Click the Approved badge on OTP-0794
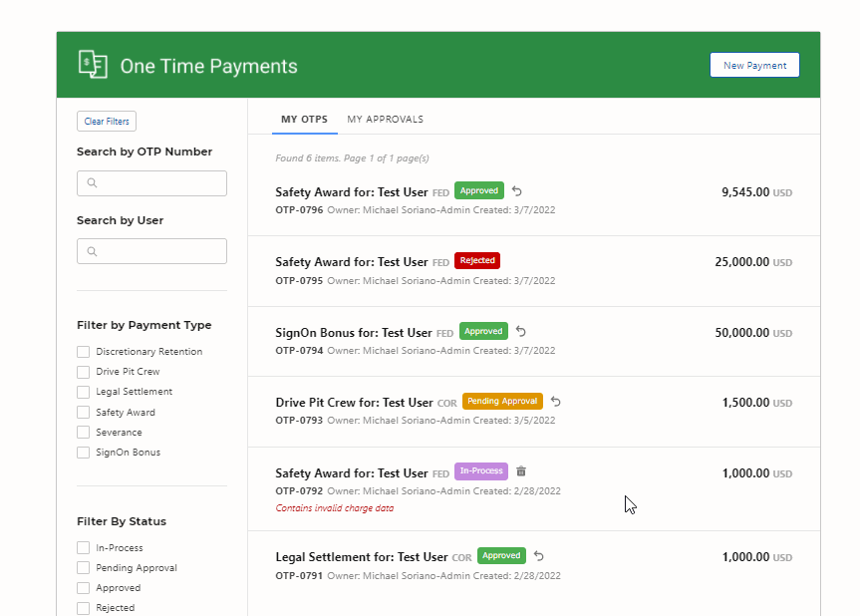Screen dimensions: 860x616 pos(483,331)
